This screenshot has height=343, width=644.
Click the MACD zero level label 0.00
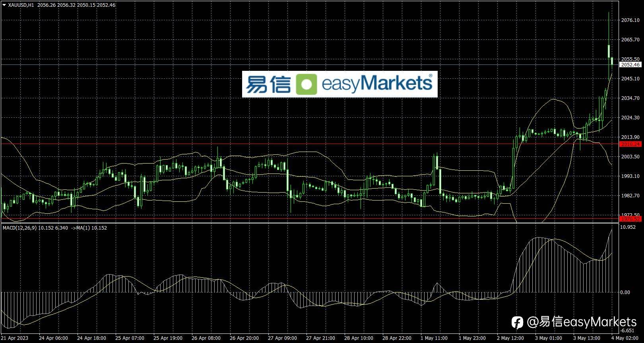pyautogui.click(x=625, y=292)
